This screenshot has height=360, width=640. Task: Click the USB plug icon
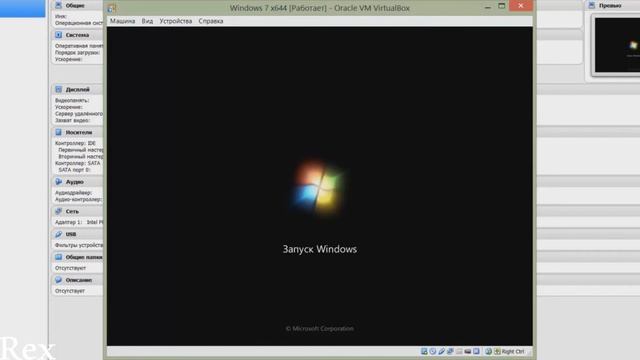[58, 234]
